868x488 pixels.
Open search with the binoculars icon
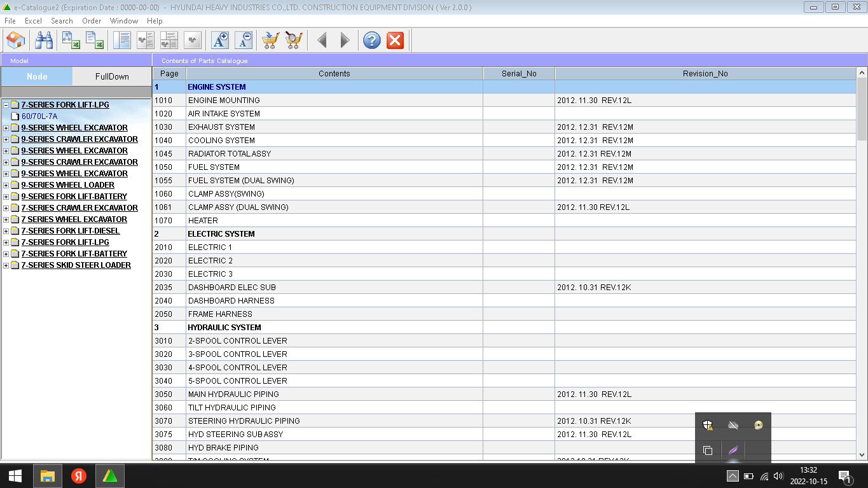(44, 41)
